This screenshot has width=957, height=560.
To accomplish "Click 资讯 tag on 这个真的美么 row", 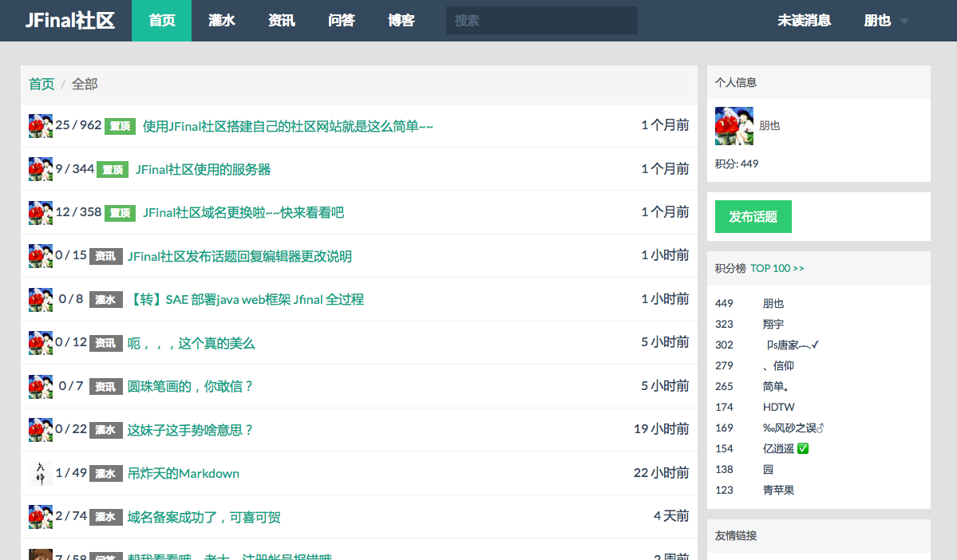I will 105,344.
